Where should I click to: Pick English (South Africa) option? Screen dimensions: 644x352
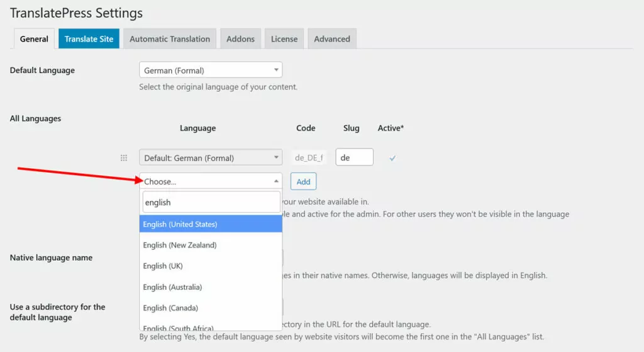(211, 327)
